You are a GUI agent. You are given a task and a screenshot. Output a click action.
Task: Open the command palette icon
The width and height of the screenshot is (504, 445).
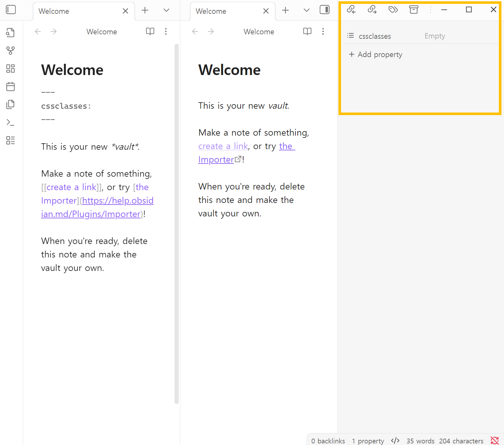(x=11, y=122)
